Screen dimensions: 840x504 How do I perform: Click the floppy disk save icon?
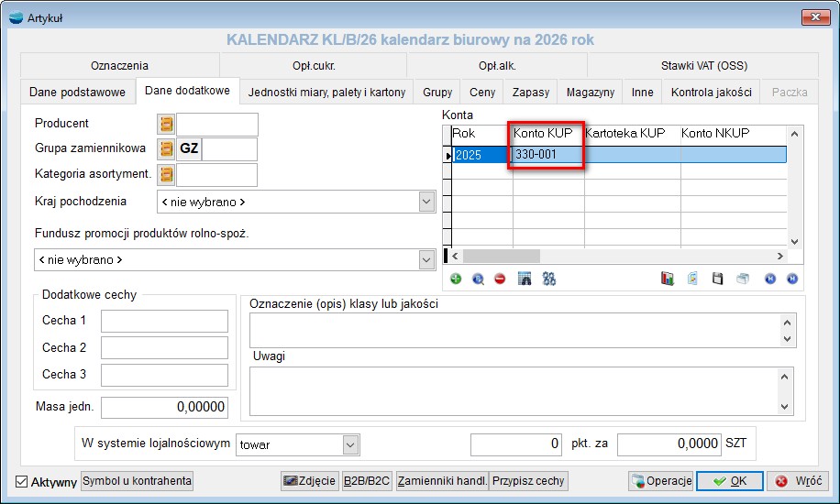coord(718,279)
